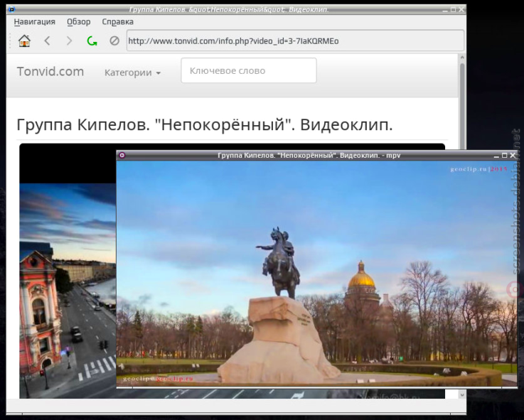Open the Навигация menu

34,22
